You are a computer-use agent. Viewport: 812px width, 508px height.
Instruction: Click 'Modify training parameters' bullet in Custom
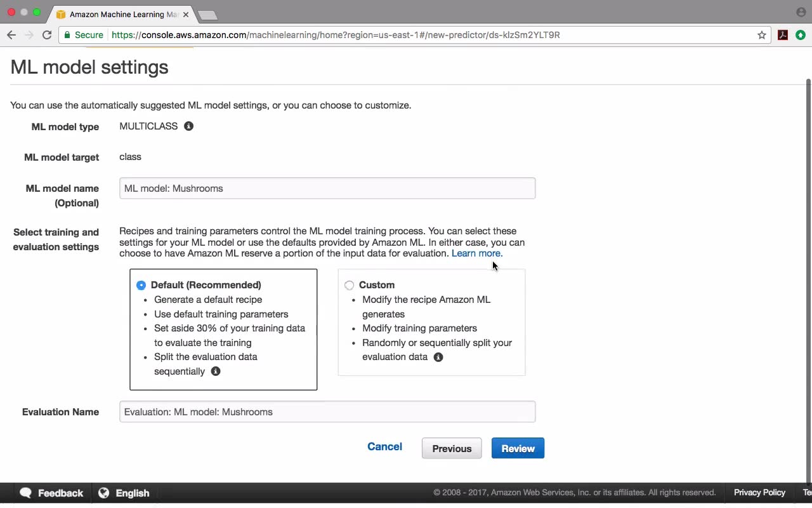point(419,328)
